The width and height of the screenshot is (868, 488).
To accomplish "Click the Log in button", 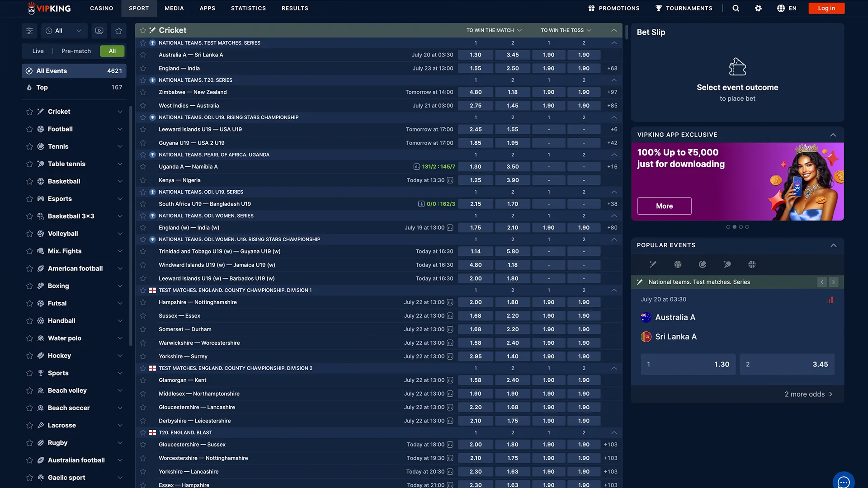I will 826,8.
